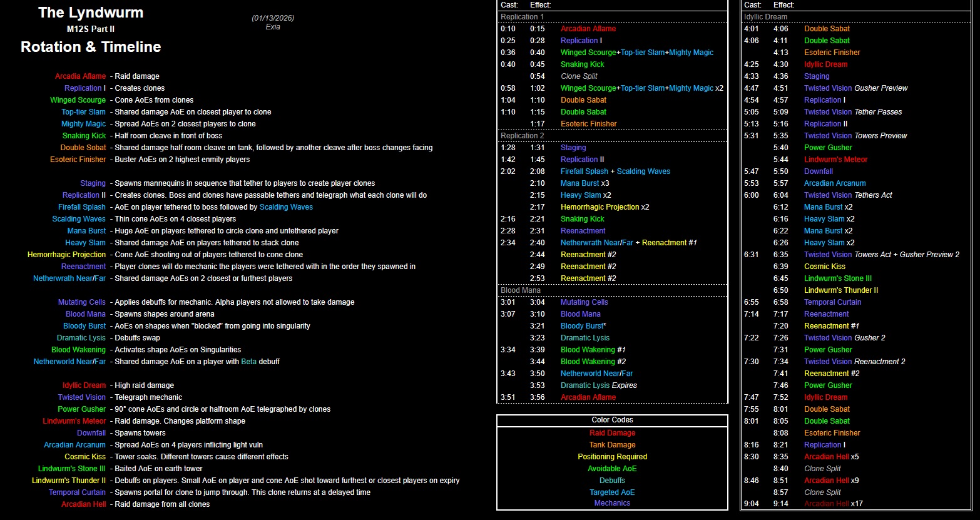Click "Staging" in the left ability list

(93, 183)
